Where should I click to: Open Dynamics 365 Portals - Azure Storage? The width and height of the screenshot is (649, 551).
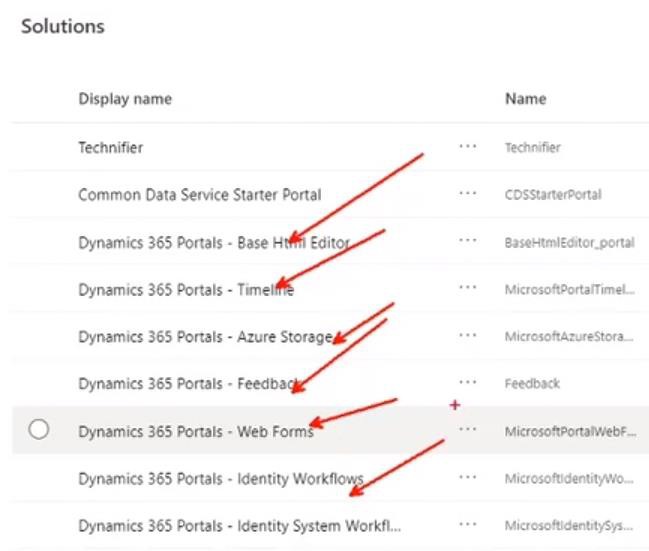pyautogui.click(x=206, y=337)
